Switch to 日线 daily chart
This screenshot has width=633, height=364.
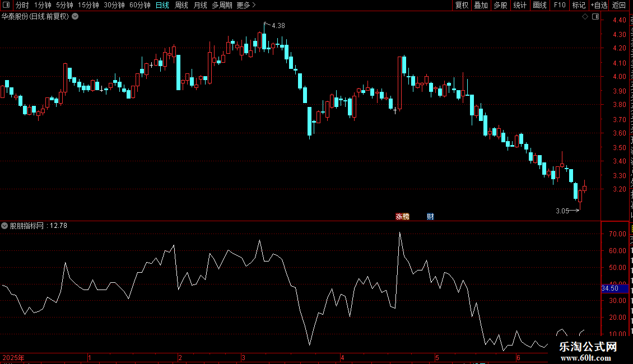[x=162, y=5]
